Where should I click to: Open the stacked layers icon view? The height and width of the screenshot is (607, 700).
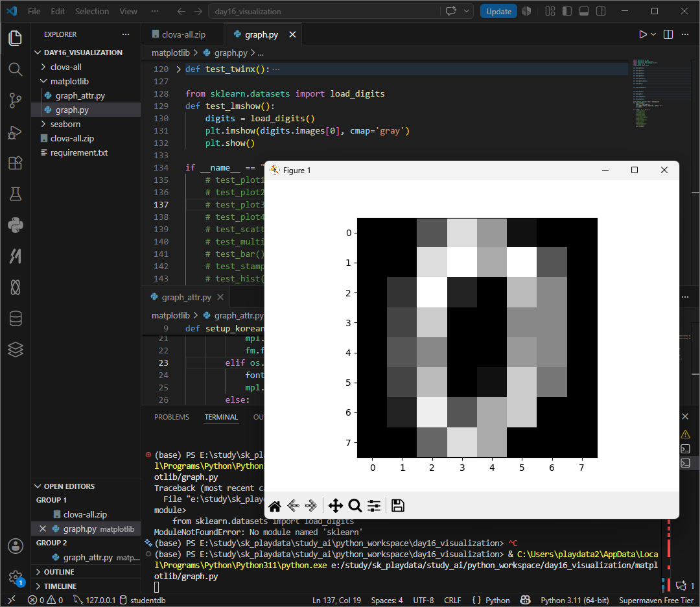tap(15, 350)
